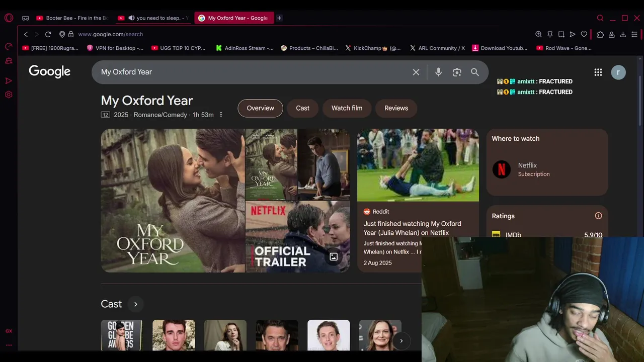Open more options dots beside 1h 53m
This screenshot has height=362, width=644.
(221, 115)
